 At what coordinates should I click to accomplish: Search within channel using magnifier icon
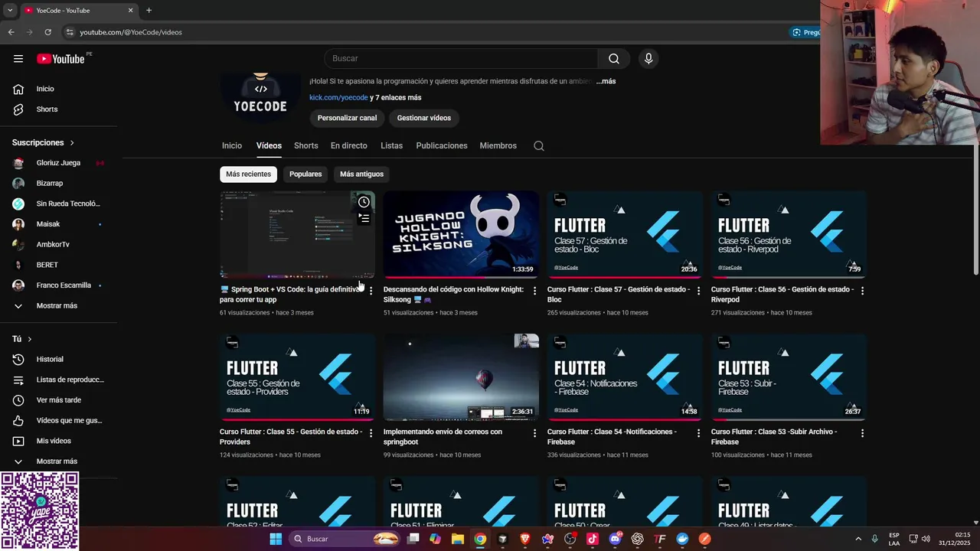point(539,146)
